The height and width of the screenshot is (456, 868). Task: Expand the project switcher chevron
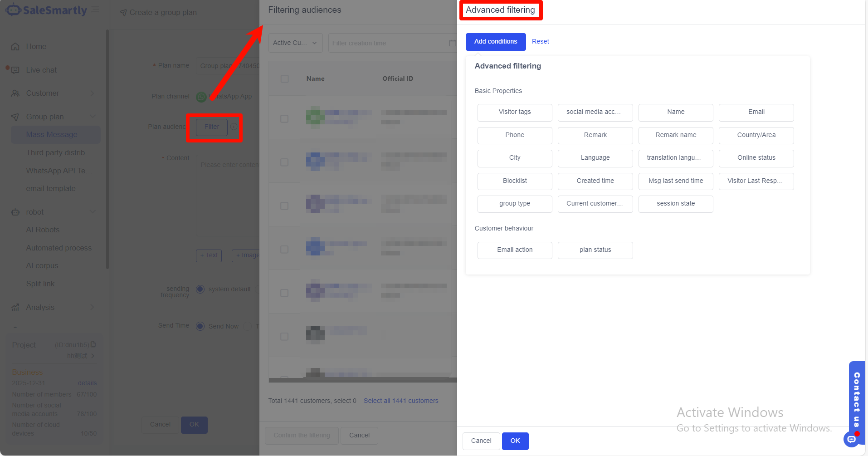click(93, 356)
